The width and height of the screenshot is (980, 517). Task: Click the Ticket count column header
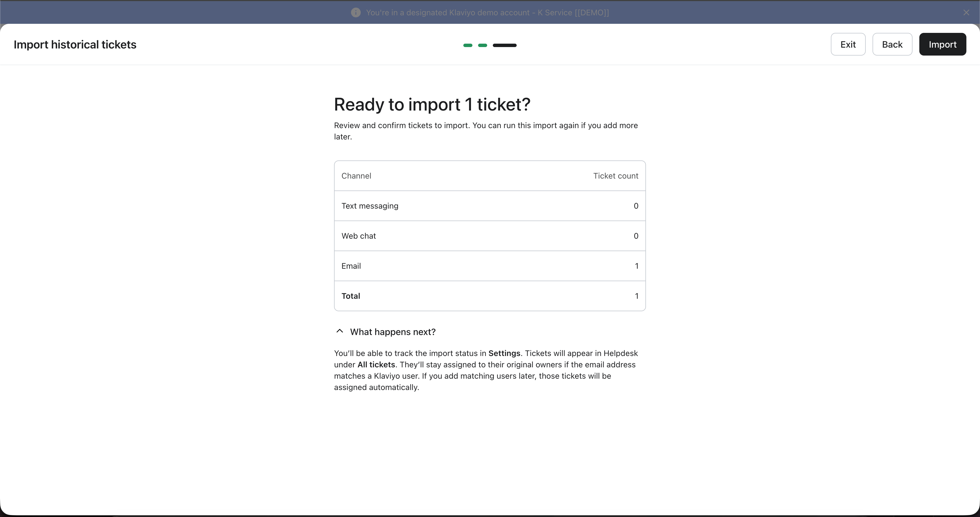click(616, 176)
